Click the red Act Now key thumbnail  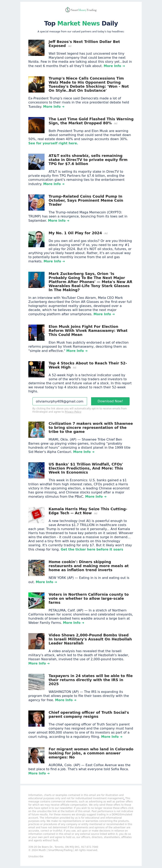36,515
